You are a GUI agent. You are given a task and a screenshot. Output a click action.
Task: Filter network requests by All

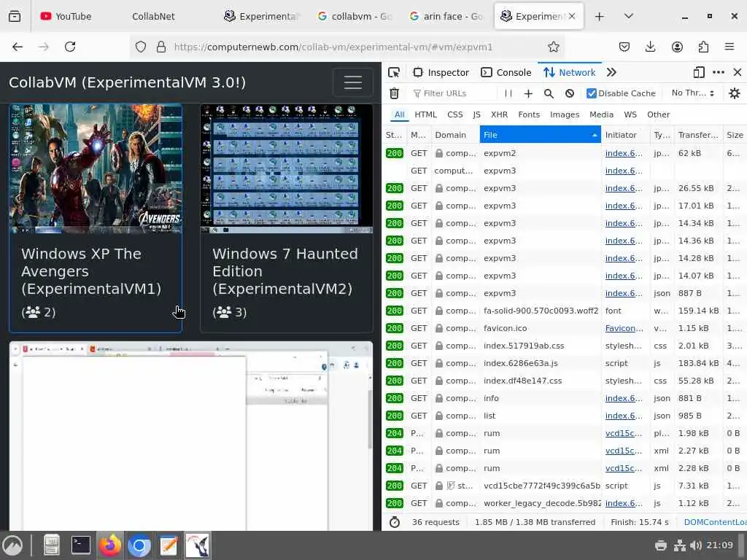(x=399, y=114)
